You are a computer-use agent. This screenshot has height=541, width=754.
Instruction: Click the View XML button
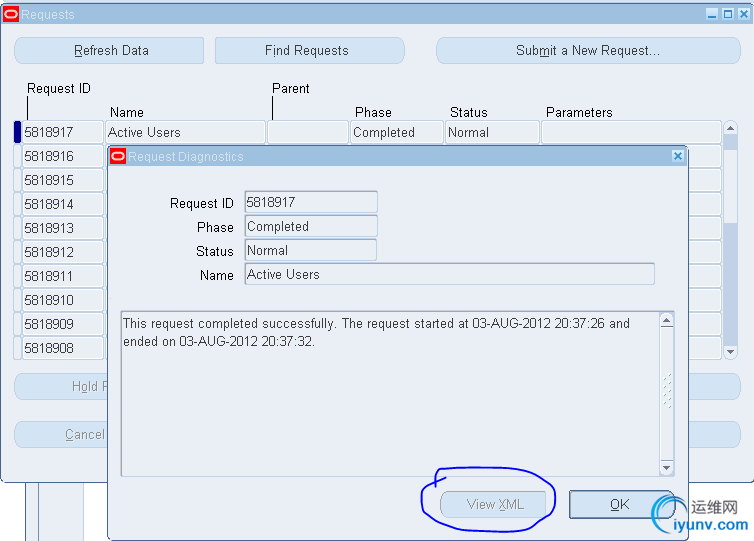[493, 504]
